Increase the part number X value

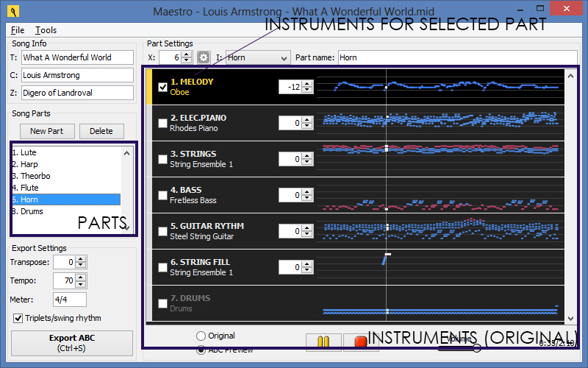point(187,54)
